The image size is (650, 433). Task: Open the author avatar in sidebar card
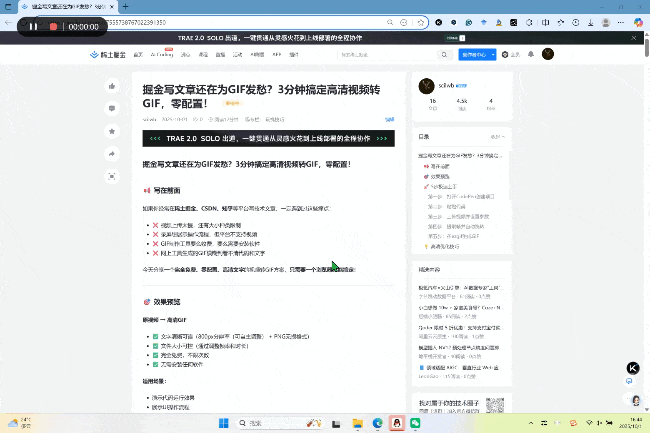(426, 86)
